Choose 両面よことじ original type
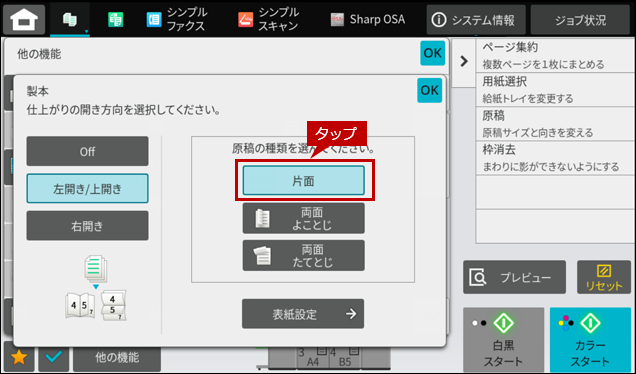This screenshot has width=636, height=374. point(303,219)
